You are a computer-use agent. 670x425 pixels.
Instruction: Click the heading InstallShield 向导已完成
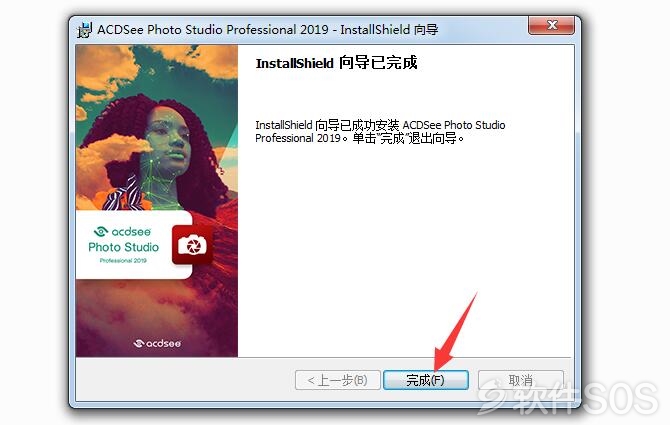pyautogui.click(x=336, y=63)
